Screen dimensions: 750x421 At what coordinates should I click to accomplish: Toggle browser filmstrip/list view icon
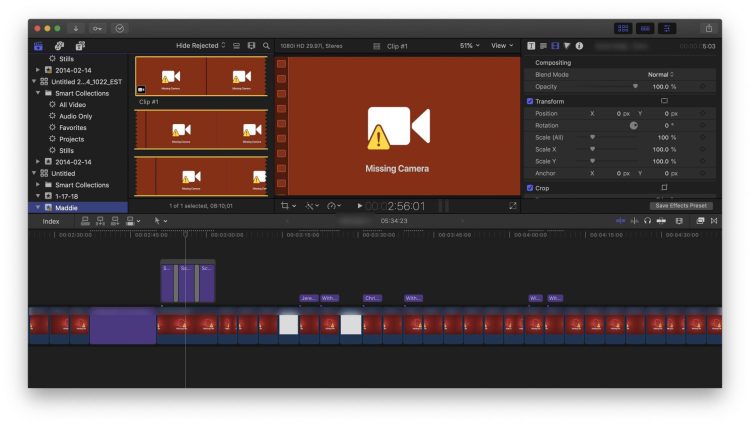pos(236,46)
